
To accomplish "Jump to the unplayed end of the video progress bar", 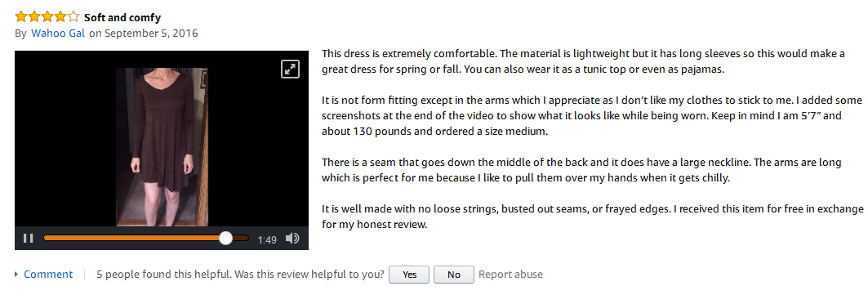I will (241, 238).
